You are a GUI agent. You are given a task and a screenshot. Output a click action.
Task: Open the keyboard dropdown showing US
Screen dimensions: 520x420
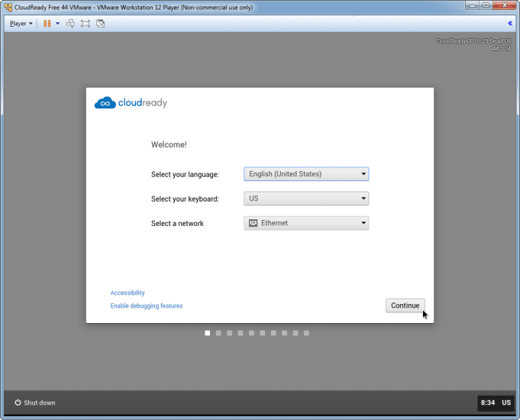[306, 199]
